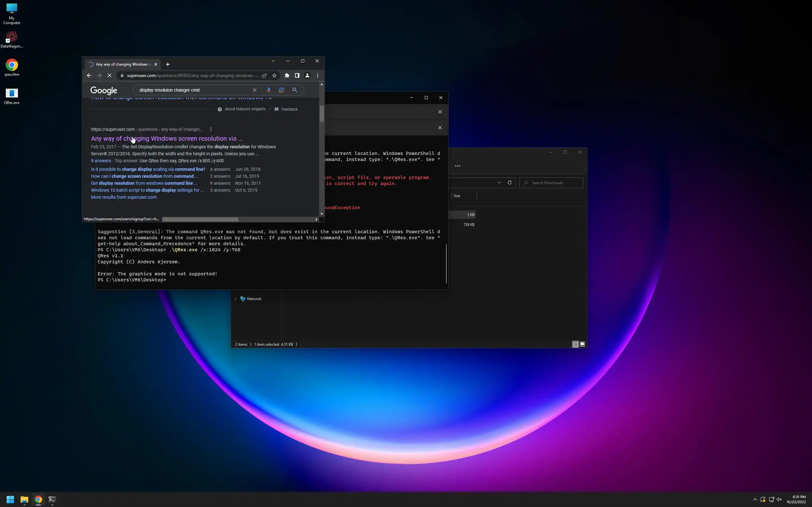Share this page icon in address bar
The image size is (812, 507).
tap(265, 75)
